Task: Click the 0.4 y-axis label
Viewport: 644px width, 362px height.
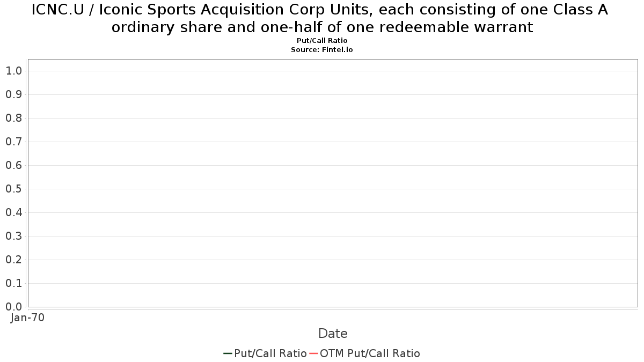Action: pos(13,212)
